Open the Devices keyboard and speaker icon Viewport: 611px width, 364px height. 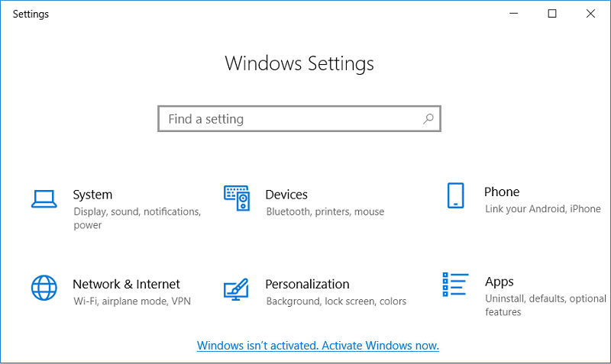[237, 198]
